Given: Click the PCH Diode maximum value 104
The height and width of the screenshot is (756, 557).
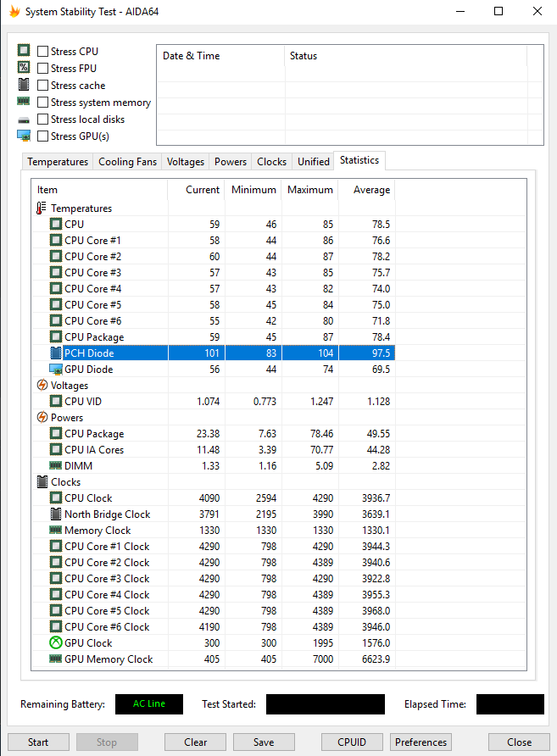Looking at the screenshot, I should click(x=326, y=353).
